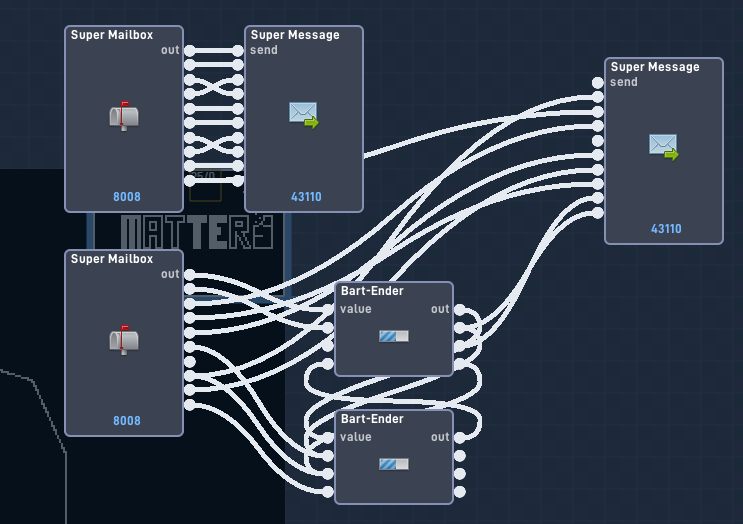Click the 'out' label on upper Bart-Ender
The image size is (743, 524).
click(x=440, y=309)
